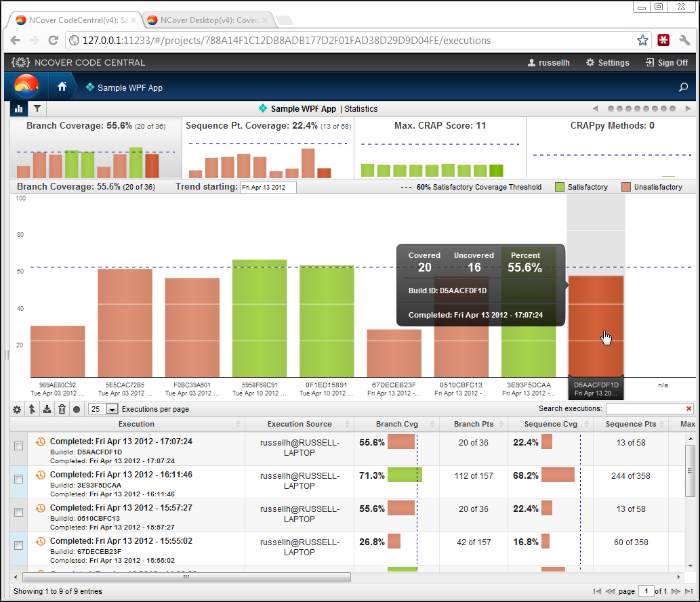
Task: Select the CRAPpy Methods panel
Action: (612, 148)
